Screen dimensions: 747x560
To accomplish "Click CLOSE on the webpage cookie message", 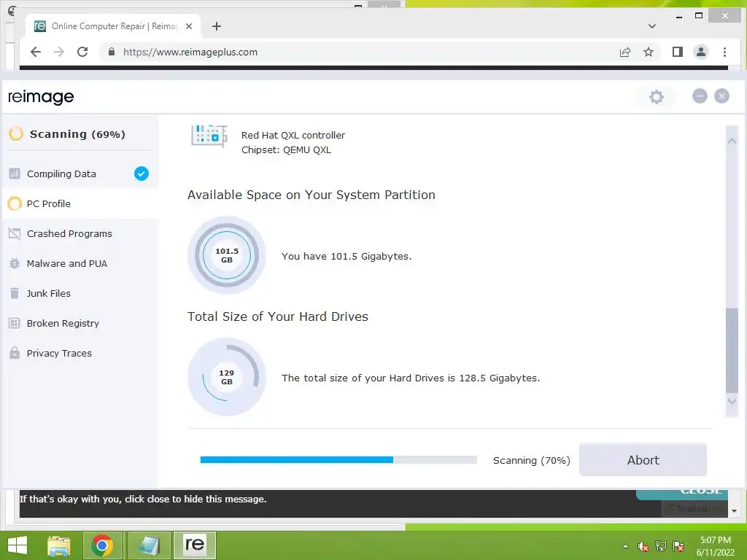I will click(682, 494).
